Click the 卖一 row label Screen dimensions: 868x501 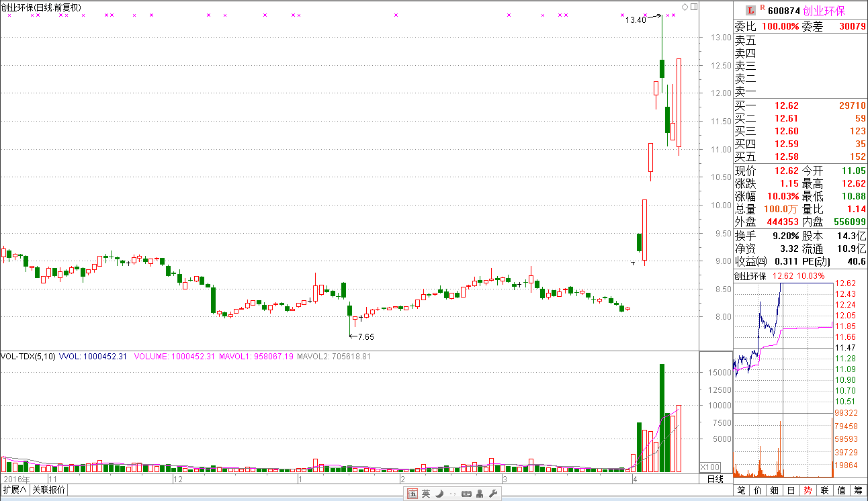[746, 91]
